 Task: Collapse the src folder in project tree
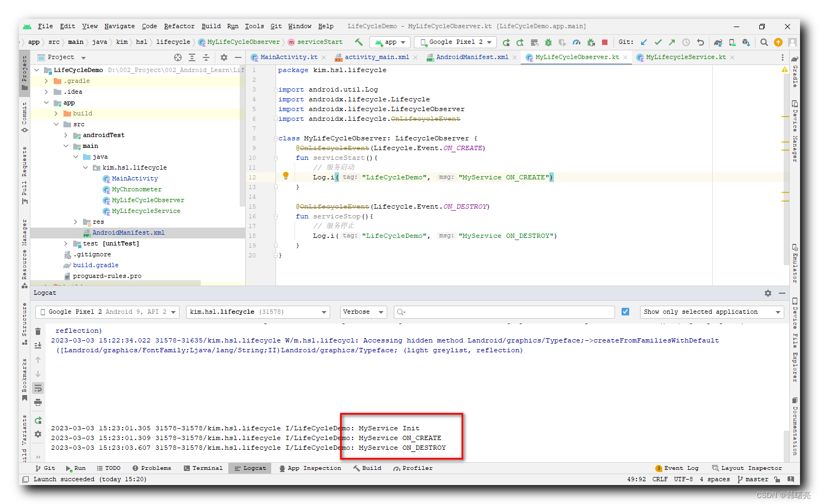click(x=56, y=125)
